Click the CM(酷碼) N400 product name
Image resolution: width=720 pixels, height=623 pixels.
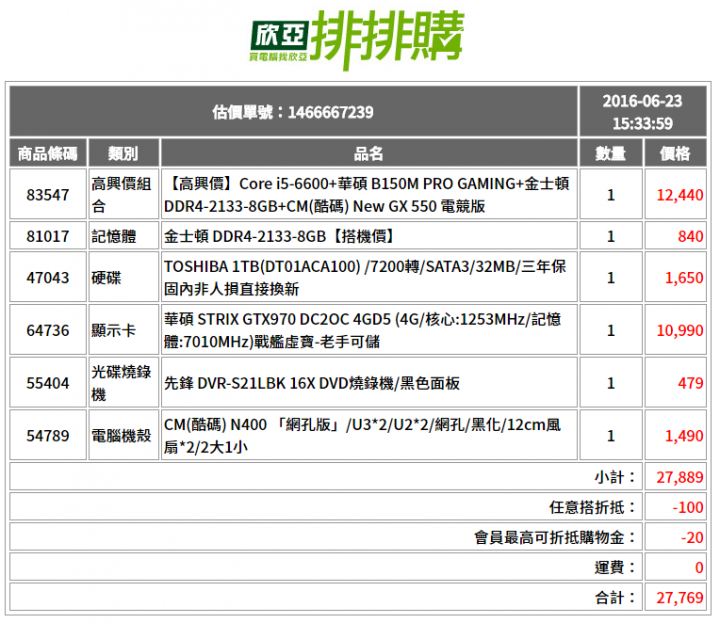(x=362, y=436)
